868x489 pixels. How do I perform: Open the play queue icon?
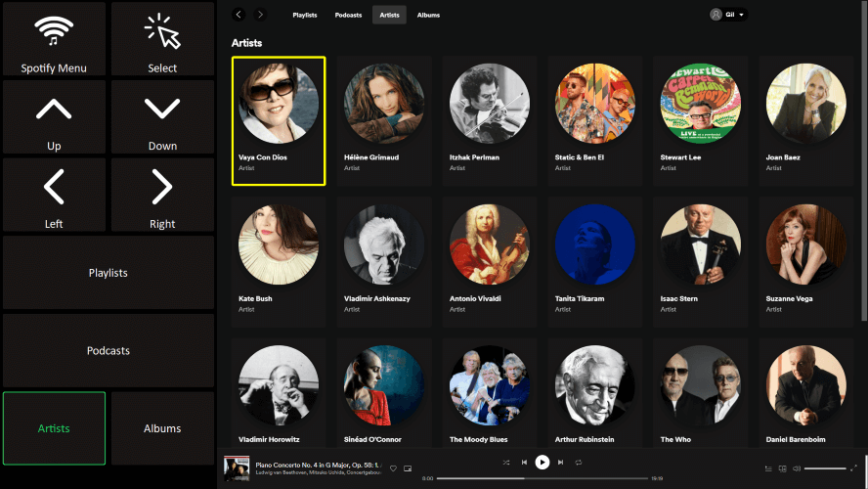(767, 468)
